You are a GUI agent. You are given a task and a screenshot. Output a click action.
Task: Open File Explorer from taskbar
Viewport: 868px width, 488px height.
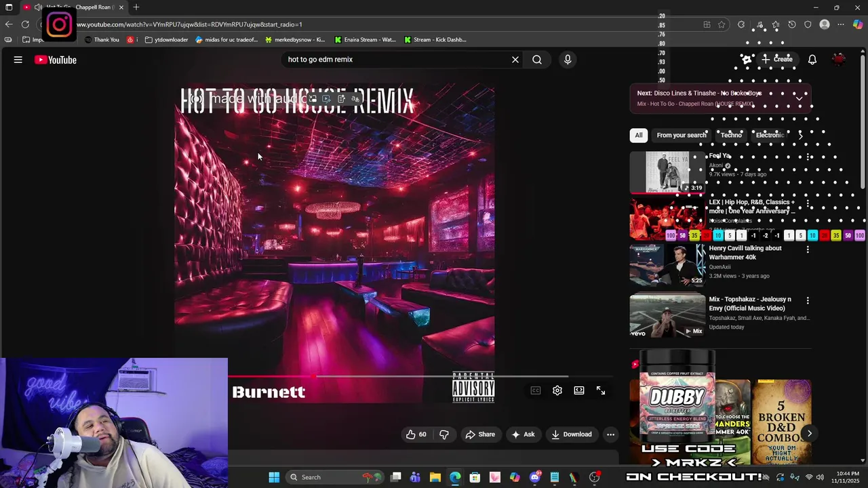point(435,477)
